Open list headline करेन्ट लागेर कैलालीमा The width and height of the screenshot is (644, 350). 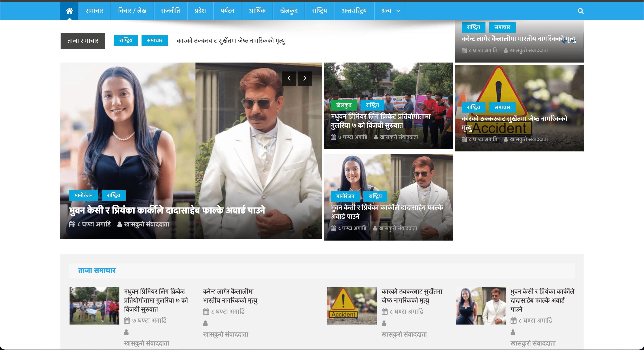[x=230, y=296]
